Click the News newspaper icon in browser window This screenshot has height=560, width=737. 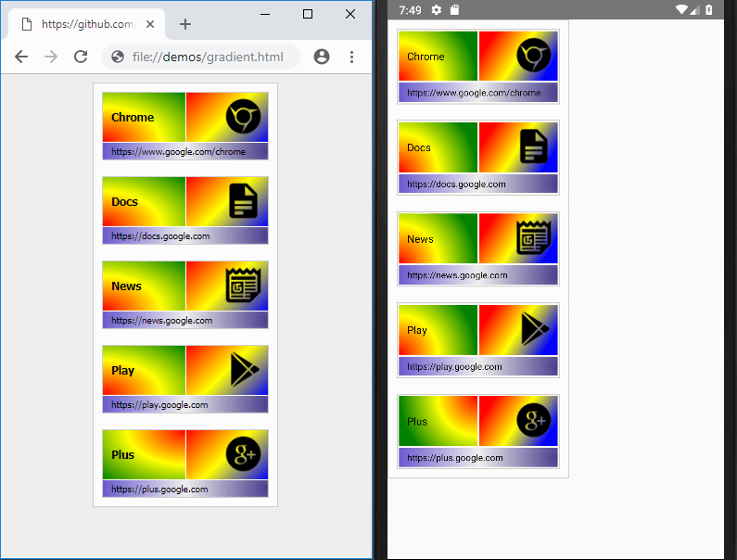[243, 286]
